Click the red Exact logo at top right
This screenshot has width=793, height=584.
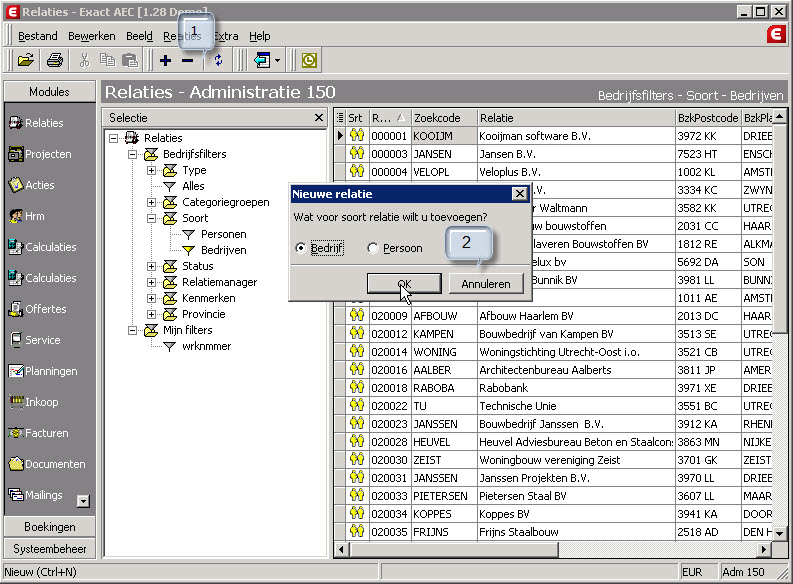[x=776, y=34]
